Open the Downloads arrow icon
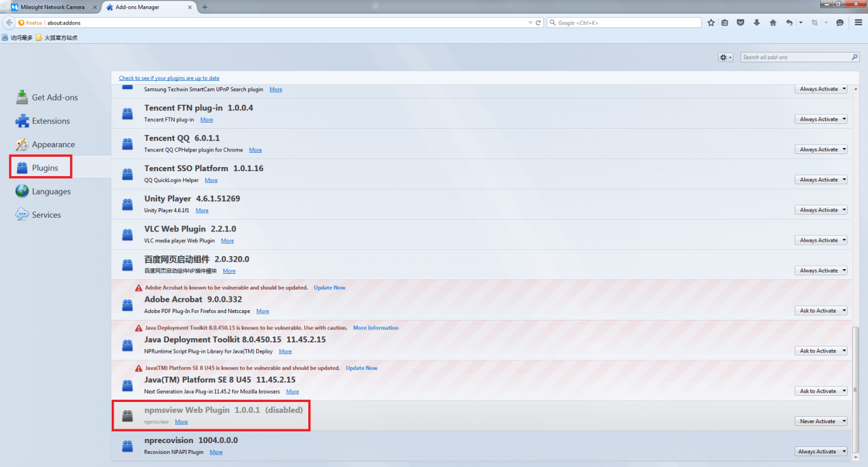 (x=756, y=23)
